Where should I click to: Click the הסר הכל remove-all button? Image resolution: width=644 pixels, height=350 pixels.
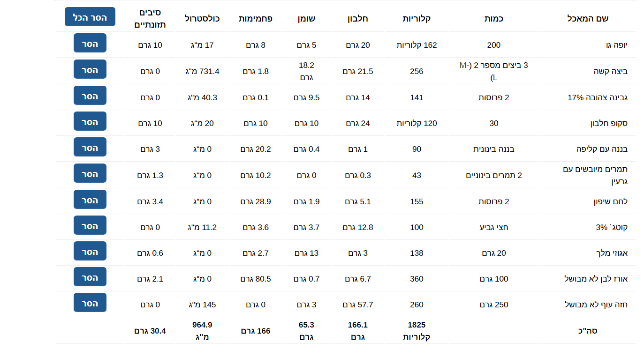(x=90, y=17)
